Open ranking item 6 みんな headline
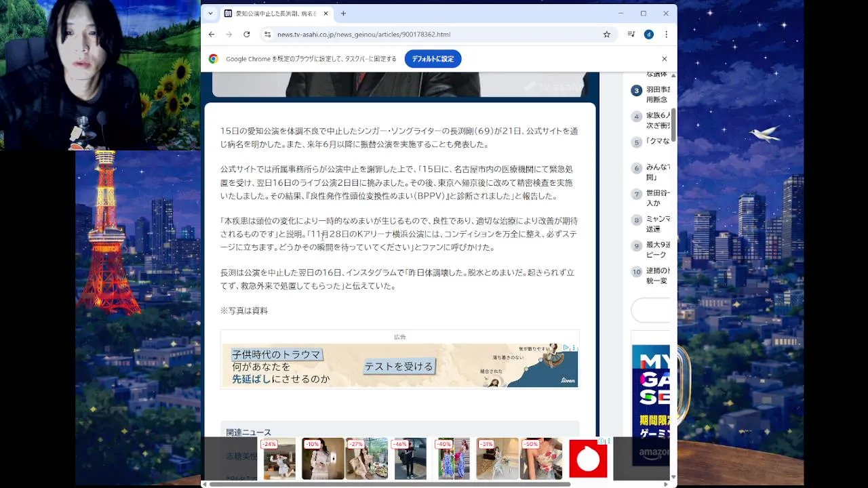The image size is (868, 488). [x=658, y=172]
